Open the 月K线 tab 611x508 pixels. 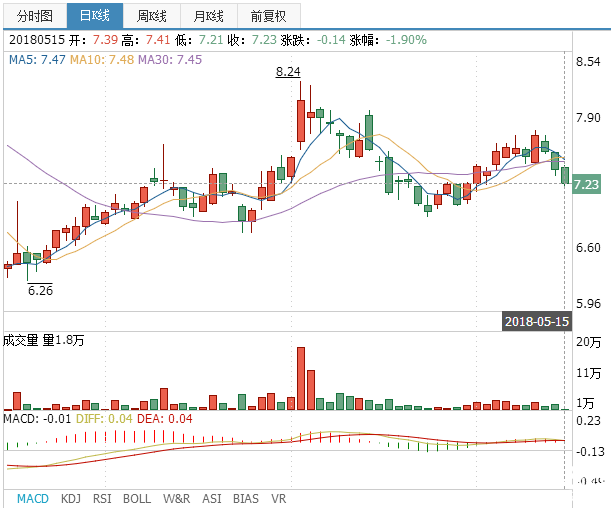[x=209, y=16]
